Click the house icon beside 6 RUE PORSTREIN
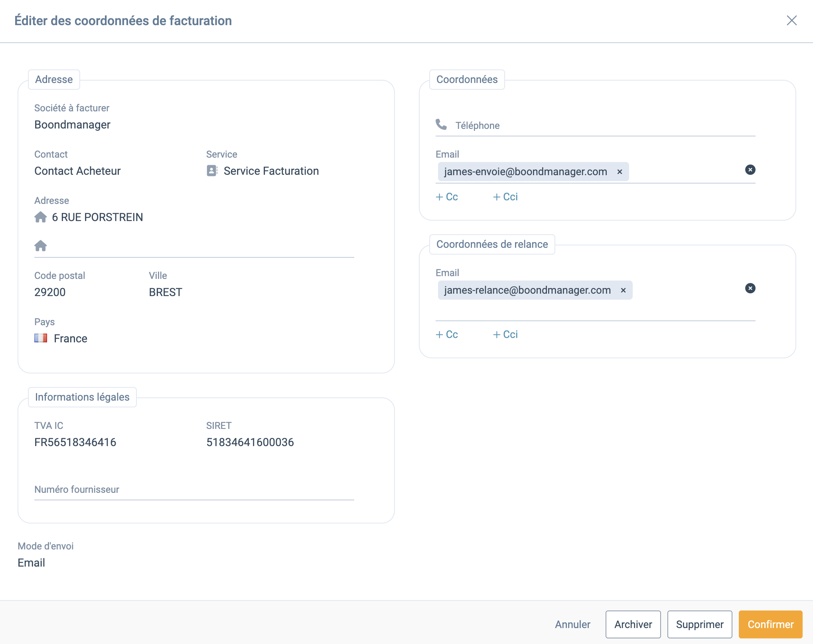The height and width of the screenshot is (644, 813). coord(41,217)
